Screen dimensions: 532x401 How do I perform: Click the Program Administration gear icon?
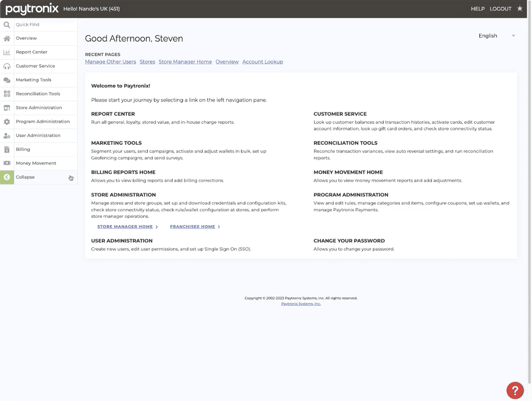click(x=7, y=122)
